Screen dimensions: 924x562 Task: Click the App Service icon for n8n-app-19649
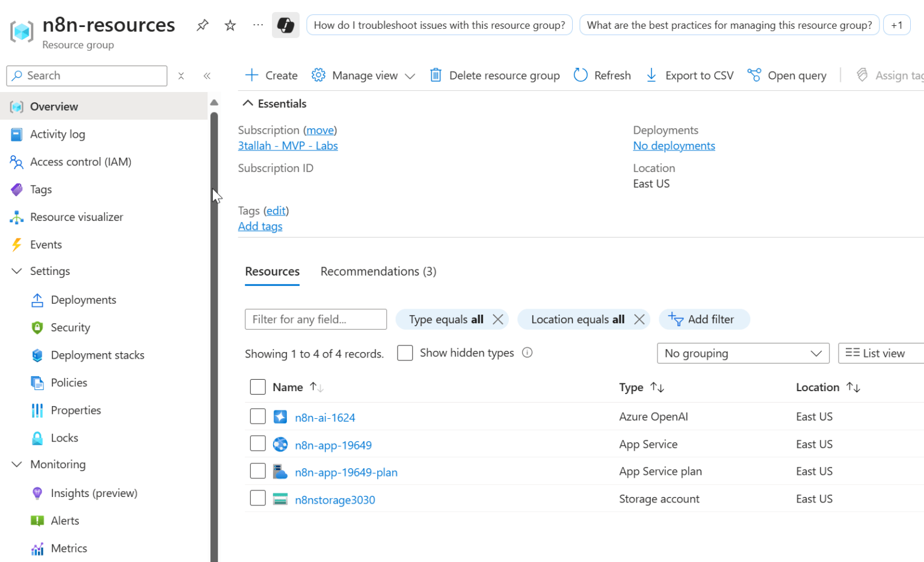point(280,444)
